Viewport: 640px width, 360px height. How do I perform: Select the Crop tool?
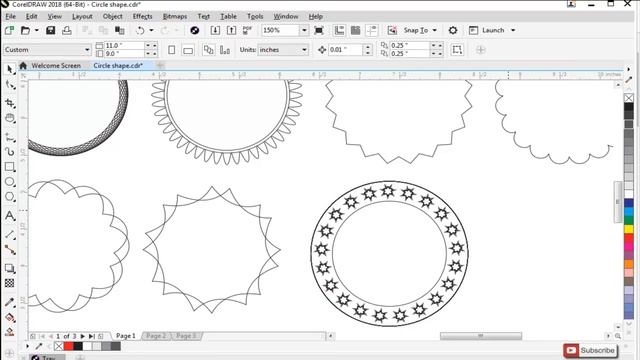pyautogui.click(x=10, y=102)
